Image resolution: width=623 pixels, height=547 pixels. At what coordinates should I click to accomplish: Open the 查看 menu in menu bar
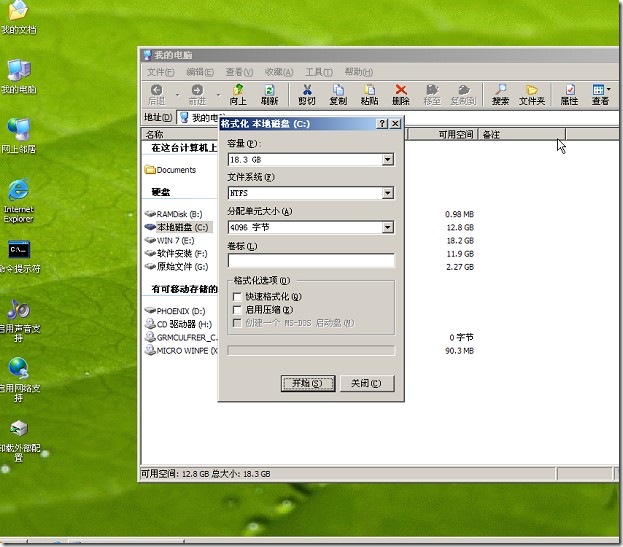pyautogui.click(x=239, y=72)
